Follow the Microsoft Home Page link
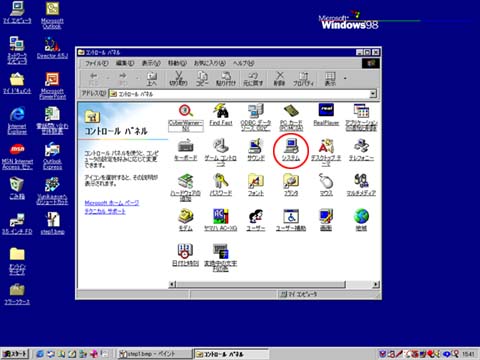480x360 pixels. [x=112, y=203]
